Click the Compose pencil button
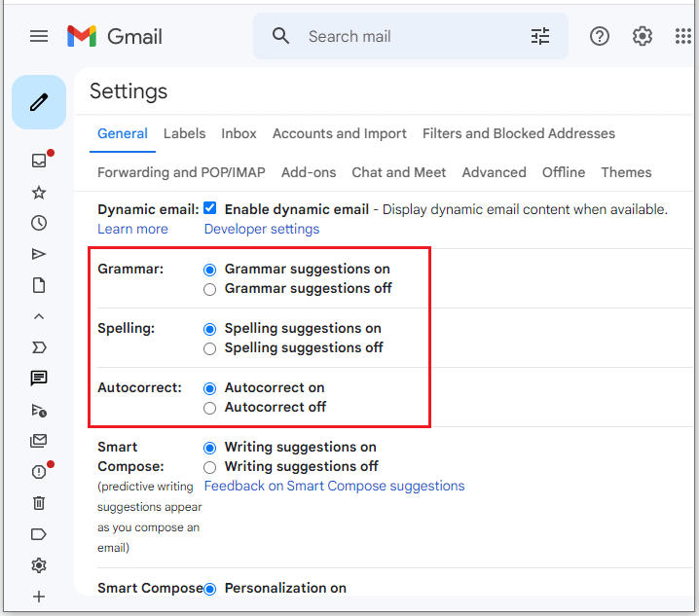The width and height of the screenshot is (699, 616). pyautogui.click(x=39, y=102)
